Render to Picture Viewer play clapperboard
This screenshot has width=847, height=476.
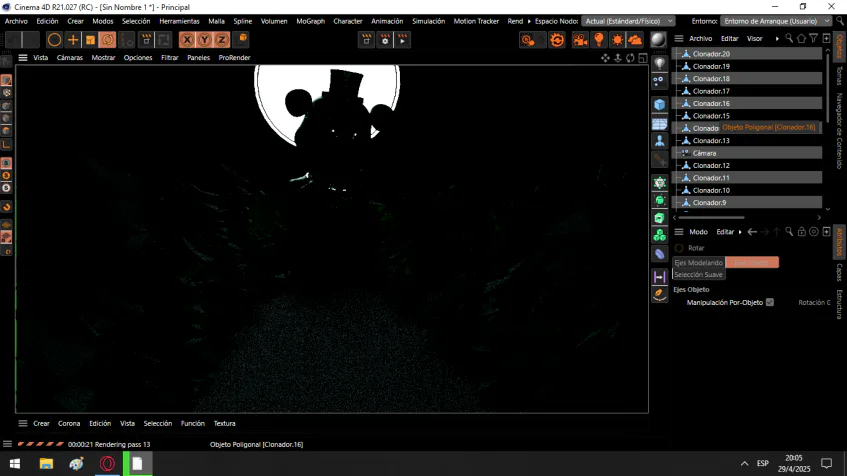(403, 39)
